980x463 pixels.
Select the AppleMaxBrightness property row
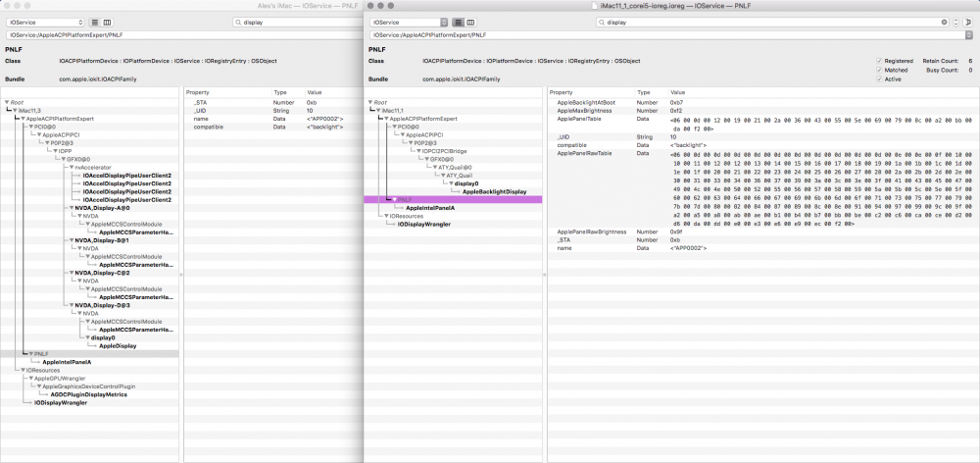point(762,110)
